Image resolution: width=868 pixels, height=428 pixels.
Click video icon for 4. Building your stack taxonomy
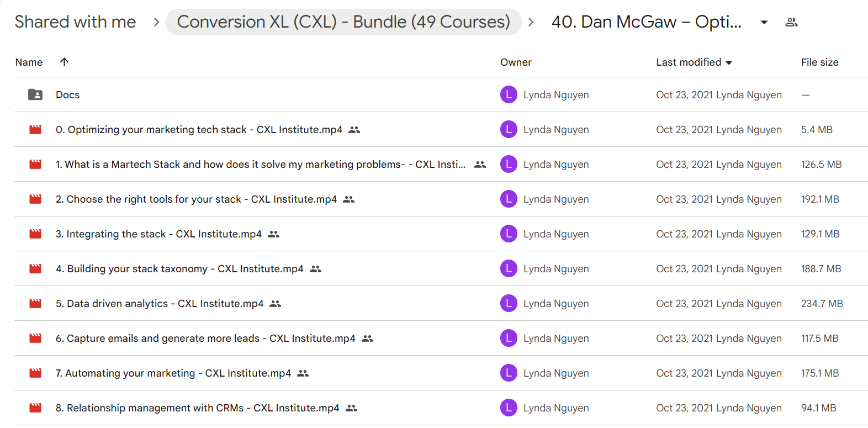point(35,268)
